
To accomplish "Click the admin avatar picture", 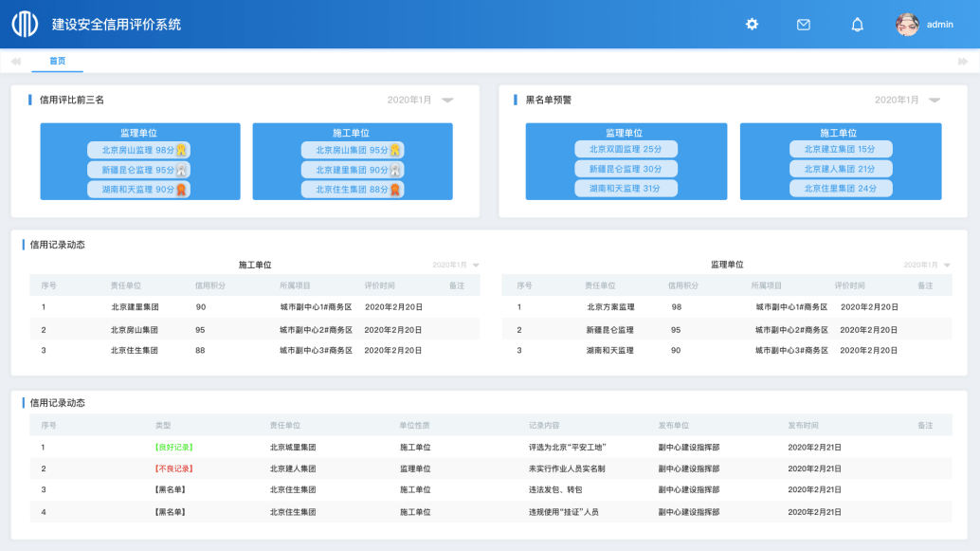I will tap(908, 25).
